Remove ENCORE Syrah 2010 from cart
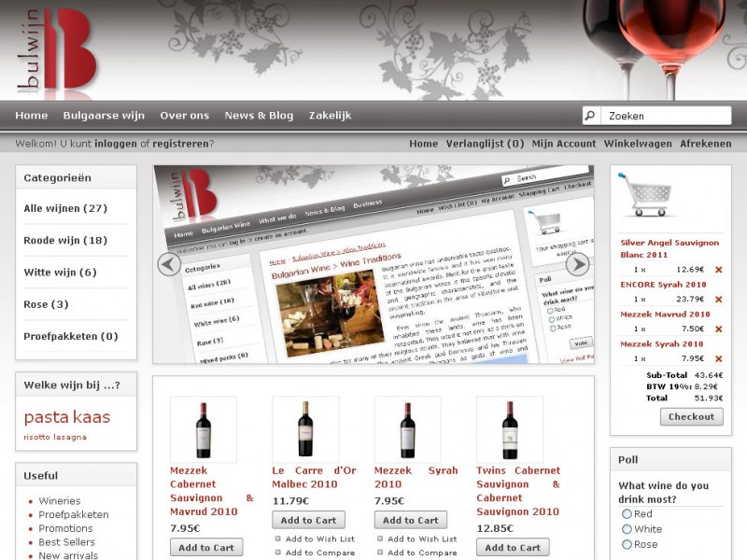The height and width of the screenshot is (560, 747). [x=719, y=300]
